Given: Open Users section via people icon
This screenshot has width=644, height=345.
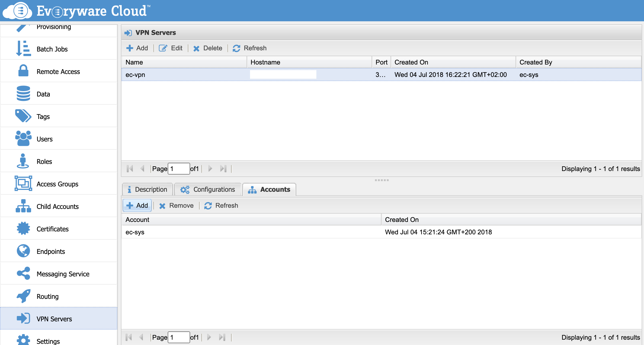Looking at the screenshot, I should tap(23, 138).
